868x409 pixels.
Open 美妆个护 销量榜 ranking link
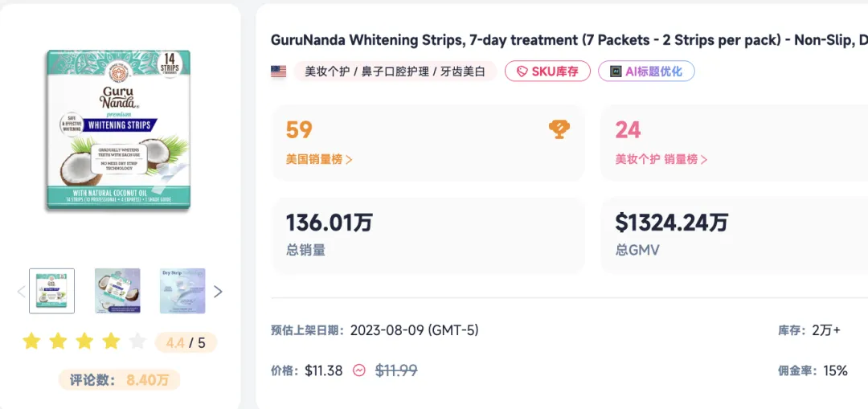[661, 159]
